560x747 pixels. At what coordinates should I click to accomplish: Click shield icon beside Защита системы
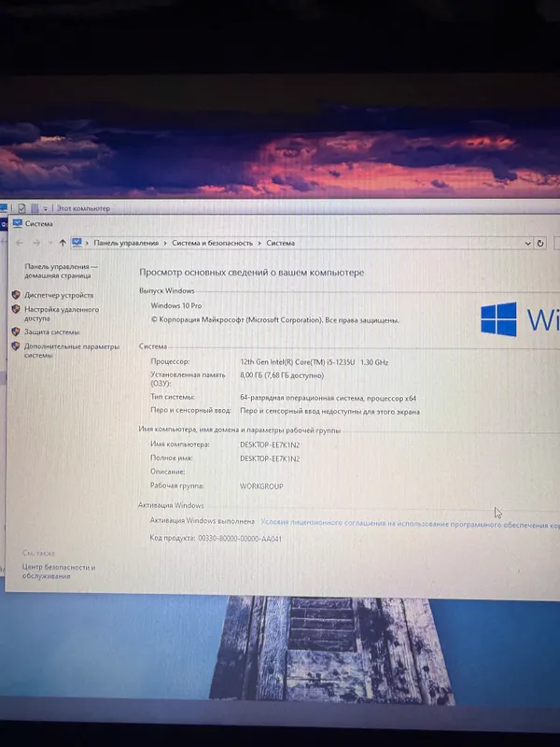(16, 331)
